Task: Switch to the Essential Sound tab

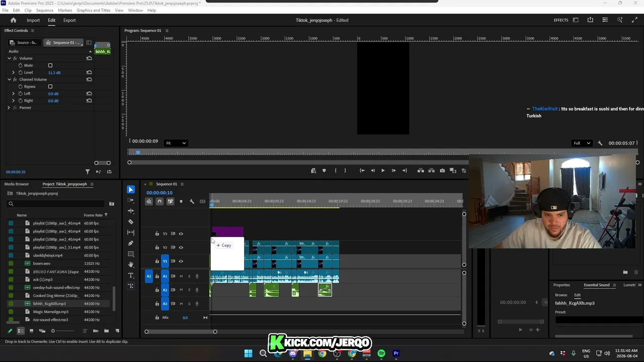Action: pyautogui.click(x=597, y=285)
